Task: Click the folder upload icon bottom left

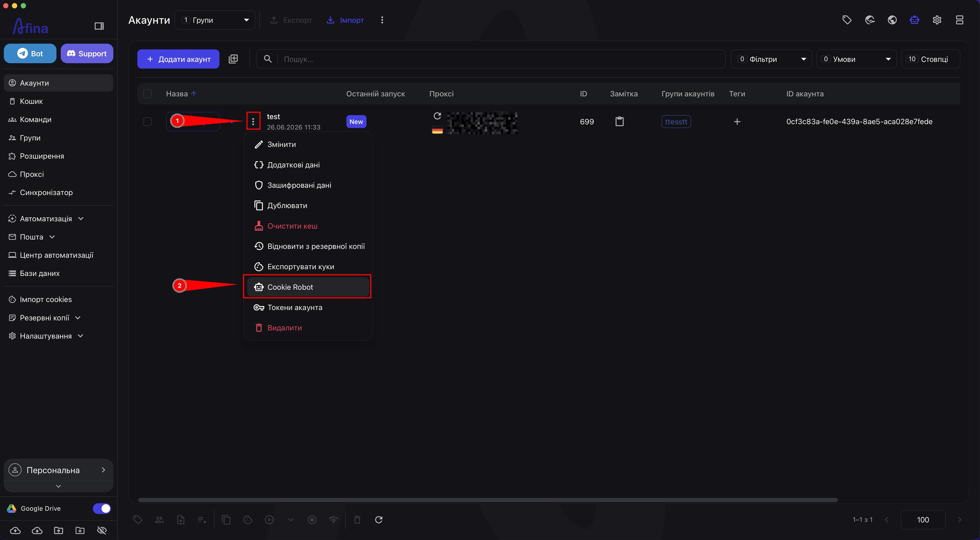Action: 59,531
